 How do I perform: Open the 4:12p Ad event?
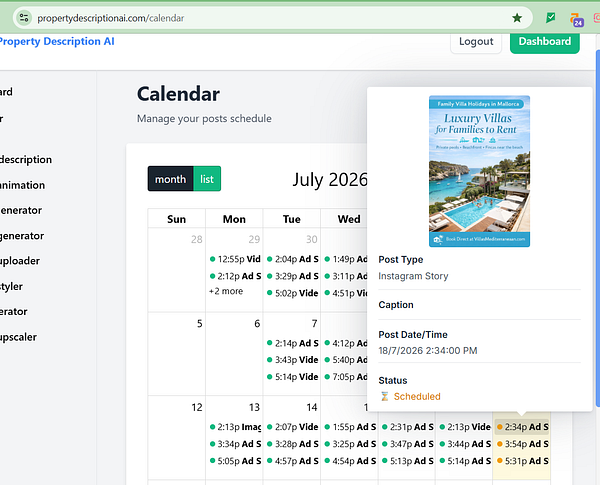tap(345, 343)
